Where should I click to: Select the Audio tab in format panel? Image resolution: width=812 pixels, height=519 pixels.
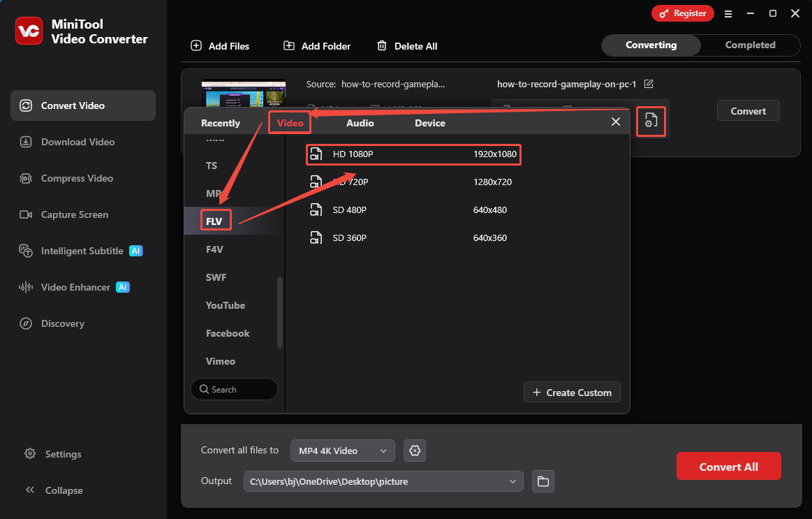[360, 123]
